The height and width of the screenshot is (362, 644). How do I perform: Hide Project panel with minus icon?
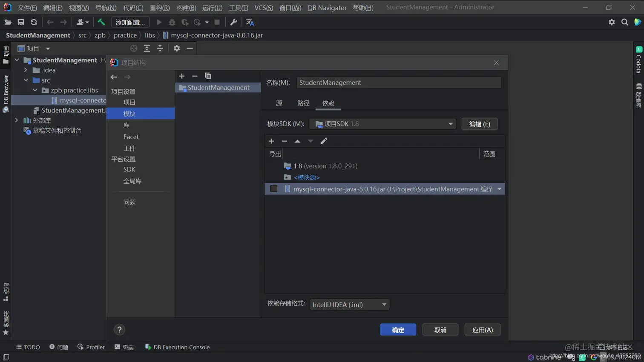click(190, 48)
